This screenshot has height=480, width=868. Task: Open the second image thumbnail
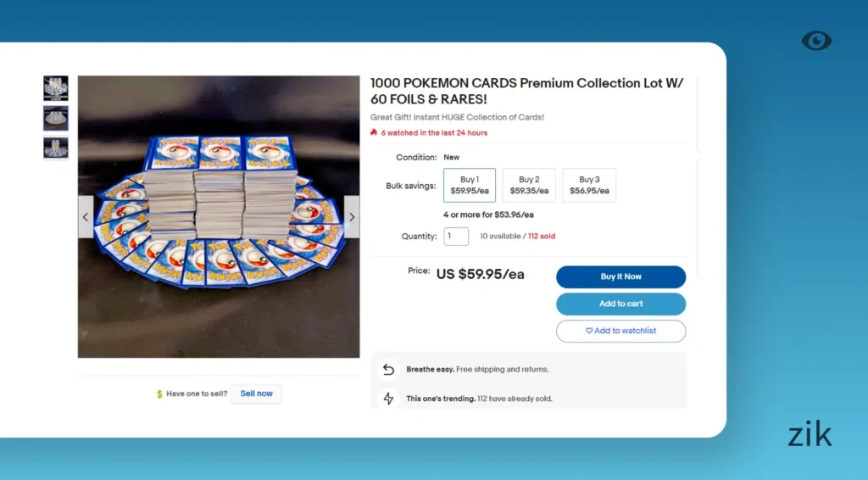56,118
